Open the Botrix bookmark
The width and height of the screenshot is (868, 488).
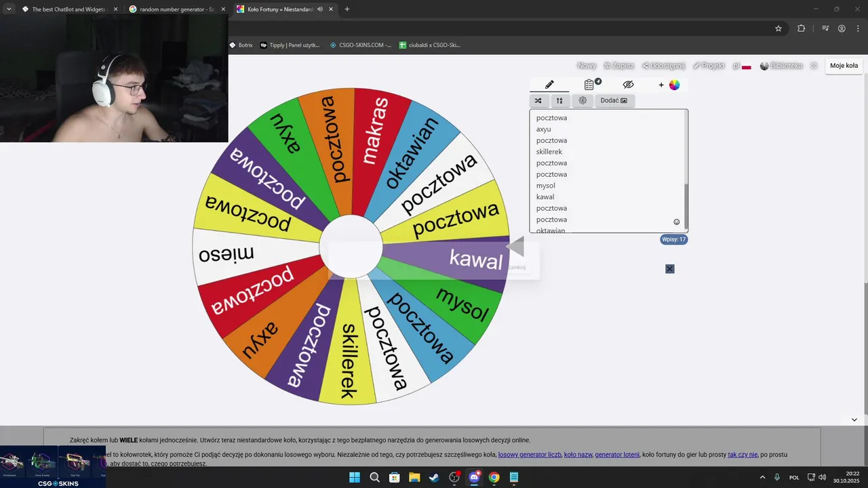coord(241,45)
